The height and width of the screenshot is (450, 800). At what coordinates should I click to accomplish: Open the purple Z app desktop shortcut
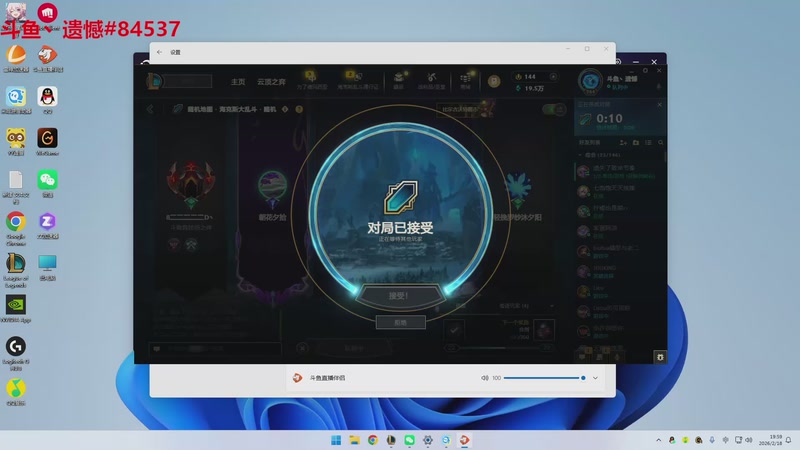pyautogui.click(x=47, y=225)
